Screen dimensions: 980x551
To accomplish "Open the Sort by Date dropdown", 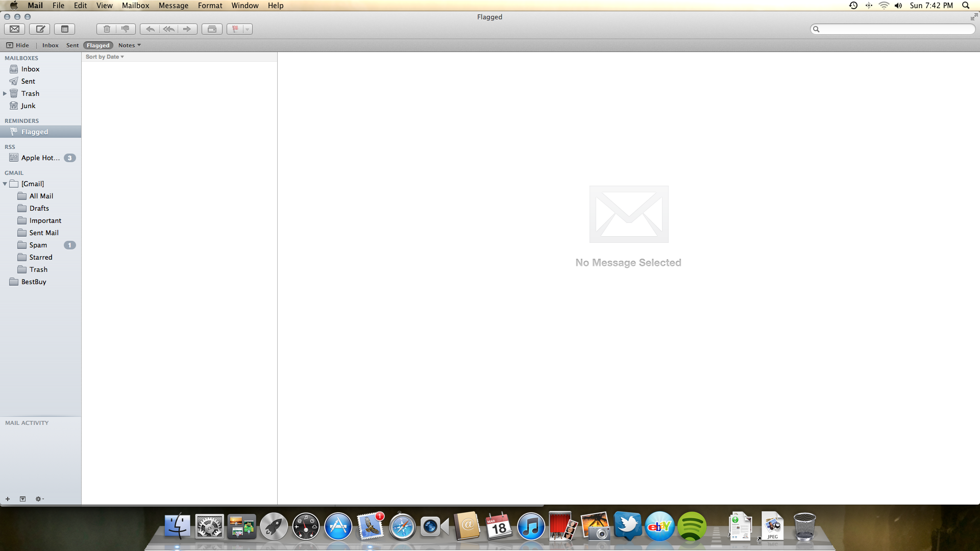I will tap(105, 57).
